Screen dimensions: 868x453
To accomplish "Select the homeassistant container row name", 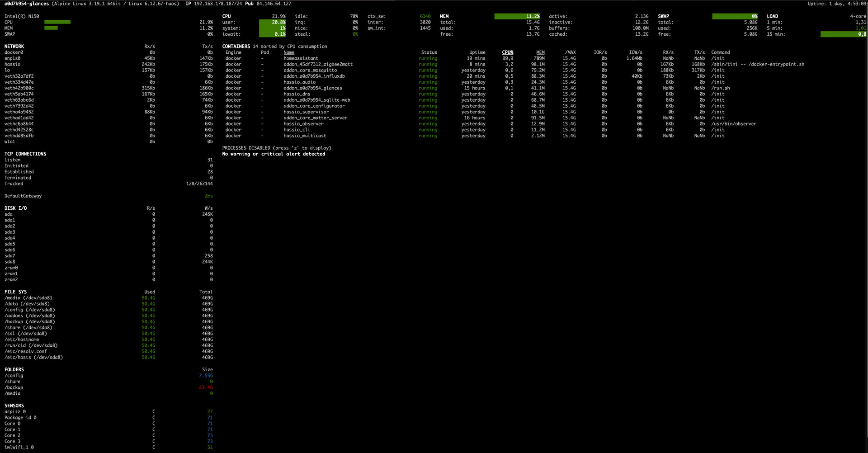I will point(301,58).
